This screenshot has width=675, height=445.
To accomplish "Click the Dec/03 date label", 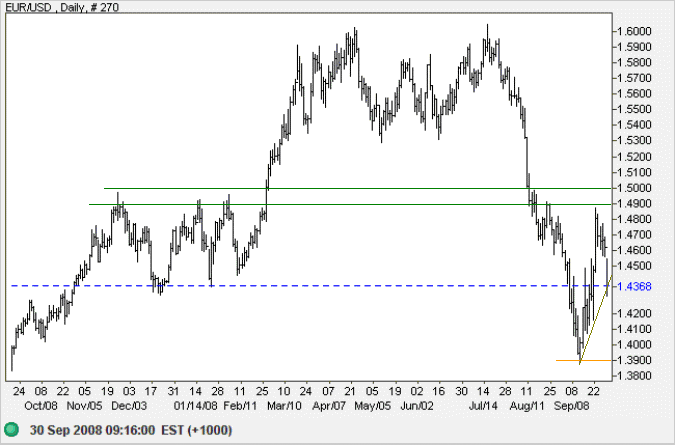I will point(129,406).
